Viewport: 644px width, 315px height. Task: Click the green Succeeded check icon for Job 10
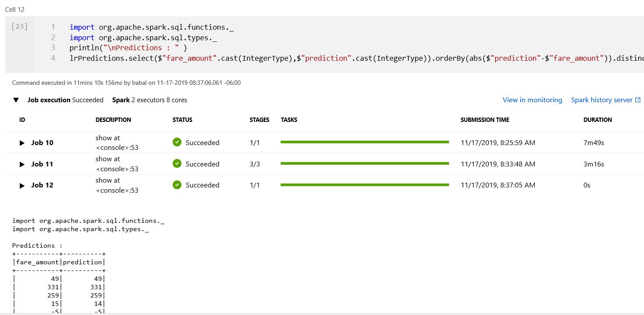pos(177,142)
